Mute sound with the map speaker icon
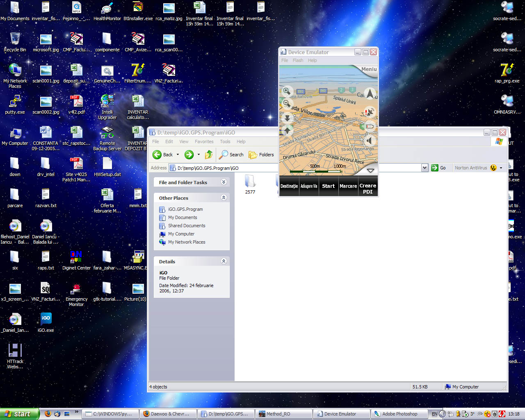 (370, 141)
